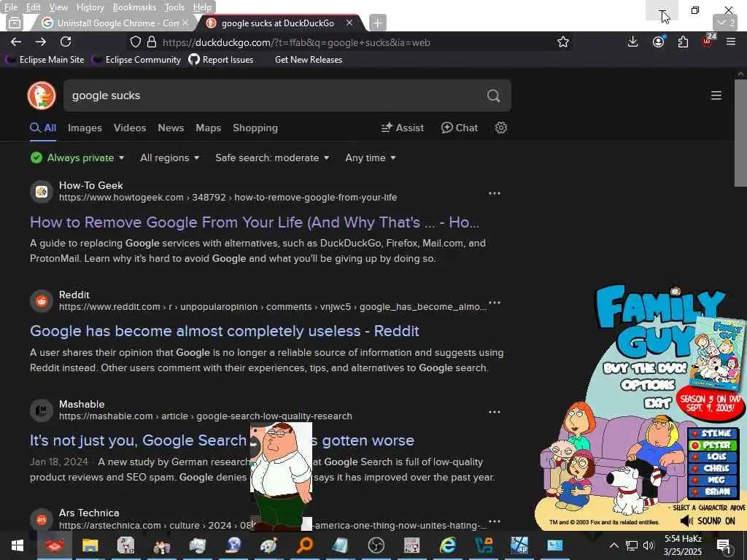747x560 pixels.
Task: Open volume control in system tray
Action: point(649,545)
